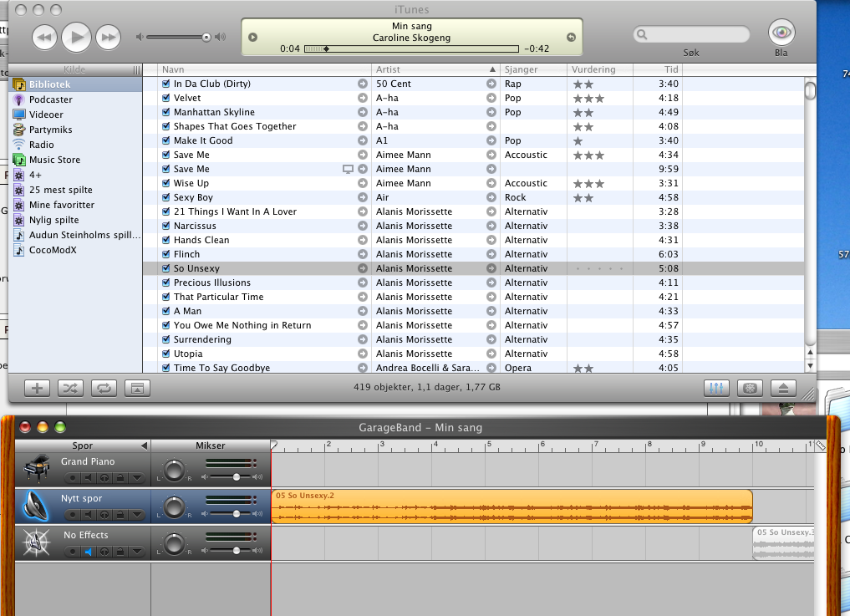Toggle shuffle in iTunes

click(x=70, y=388)
